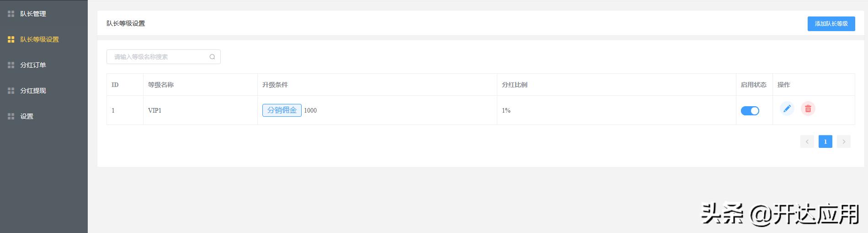Toggle the 启用状态 switch for VIP1
Screen dimensions: 868x233
(750, 111)
